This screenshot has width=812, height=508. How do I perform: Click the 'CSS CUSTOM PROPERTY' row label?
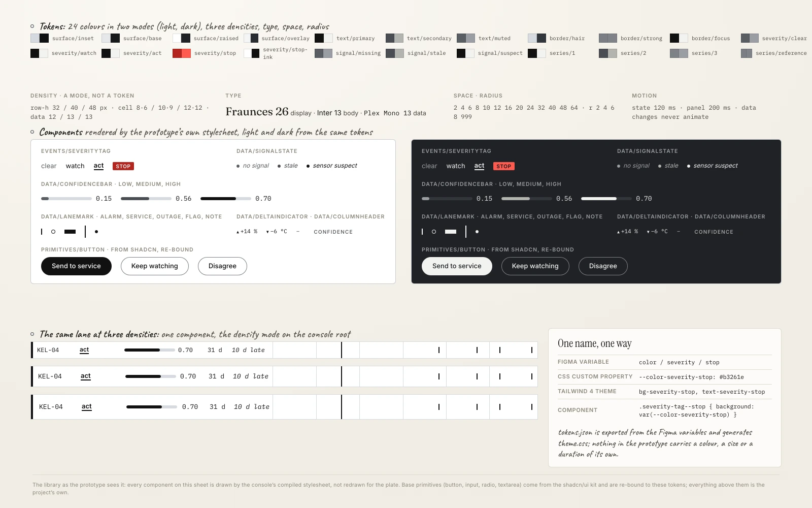tap(595, 376)
